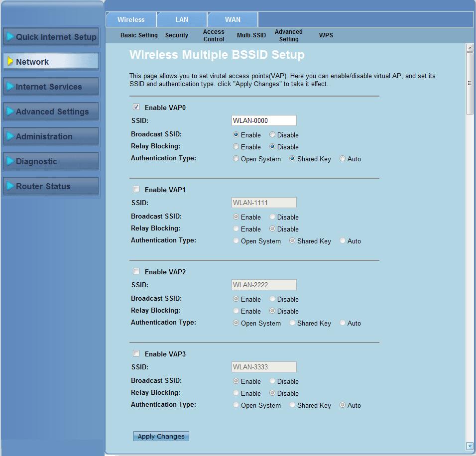Click the blue arrow icon beside Diagnostic
This screenshot has width=476, height=456.
[x=10, y=161]
